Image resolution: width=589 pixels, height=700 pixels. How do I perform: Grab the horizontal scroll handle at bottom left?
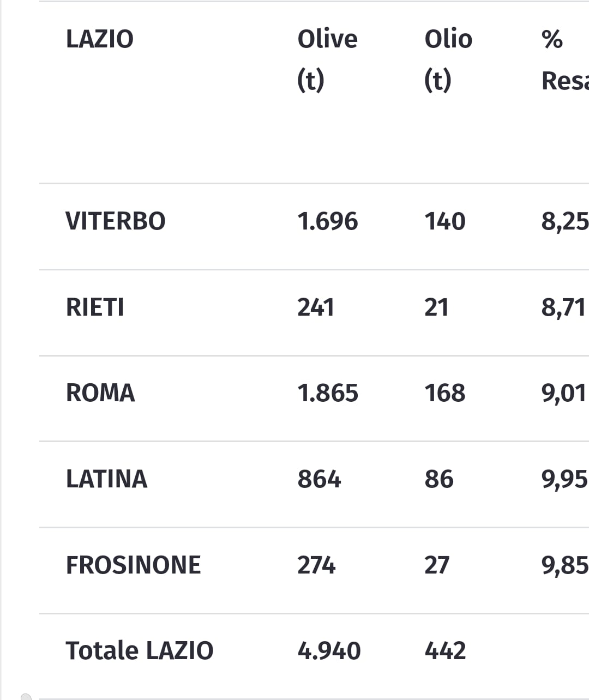coord(26,697)
